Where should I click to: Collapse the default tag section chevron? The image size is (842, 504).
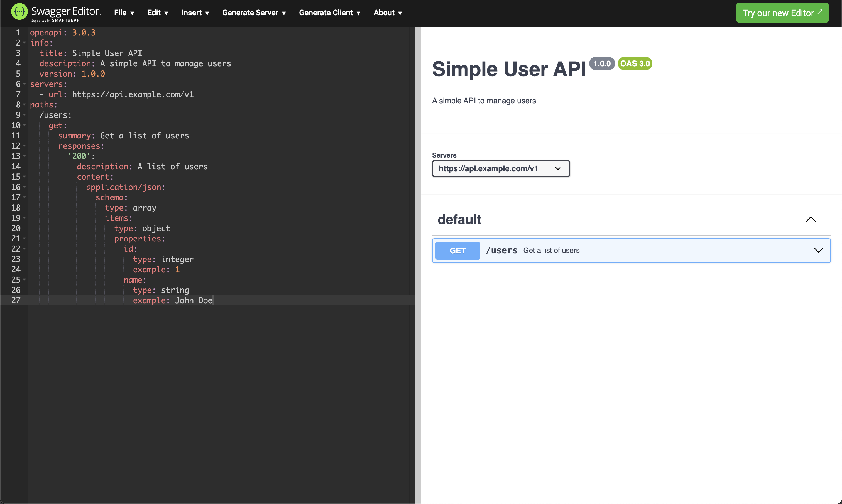811,219
